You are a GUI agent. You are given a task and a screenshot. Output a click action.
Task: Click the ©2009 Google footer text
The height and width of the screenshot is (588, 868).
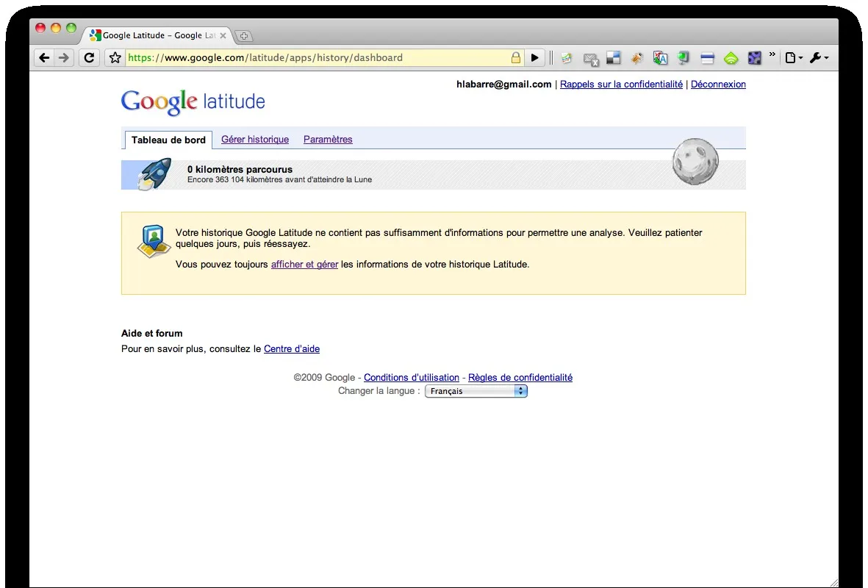[x=324, y=378]
